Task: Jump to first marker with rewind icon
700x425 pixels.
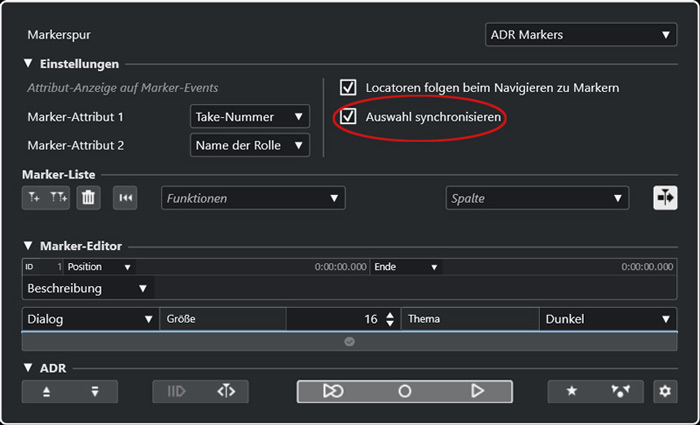Action: click(125, 198)
